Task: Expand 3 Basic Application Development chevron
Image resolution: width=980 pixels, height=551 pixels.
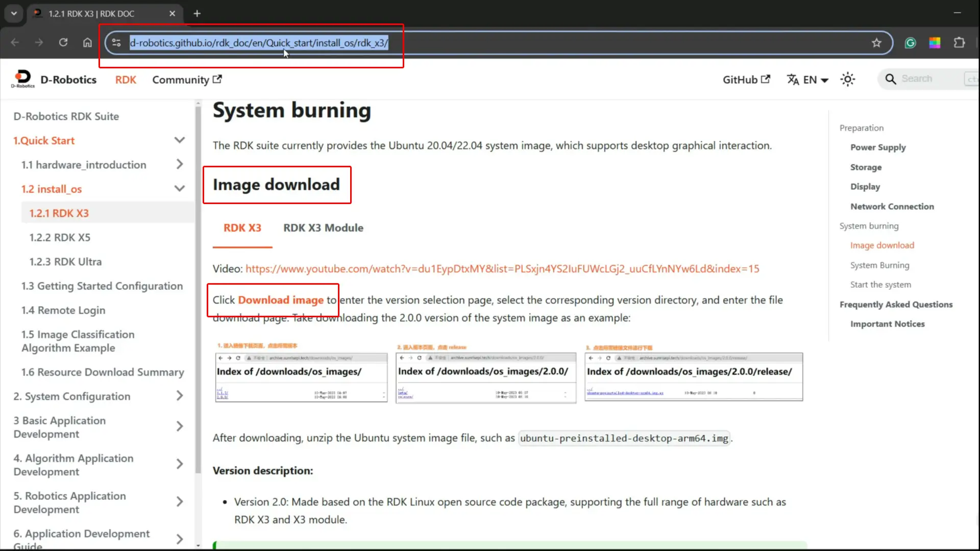Action: coord(179,427)
